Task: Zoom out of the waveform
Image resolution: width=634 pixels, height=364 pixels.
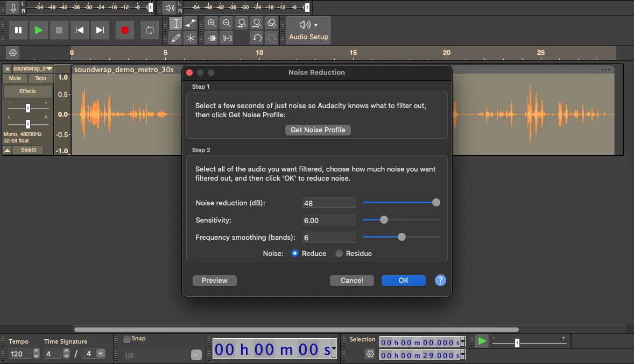Action: (x=227, y=24)
